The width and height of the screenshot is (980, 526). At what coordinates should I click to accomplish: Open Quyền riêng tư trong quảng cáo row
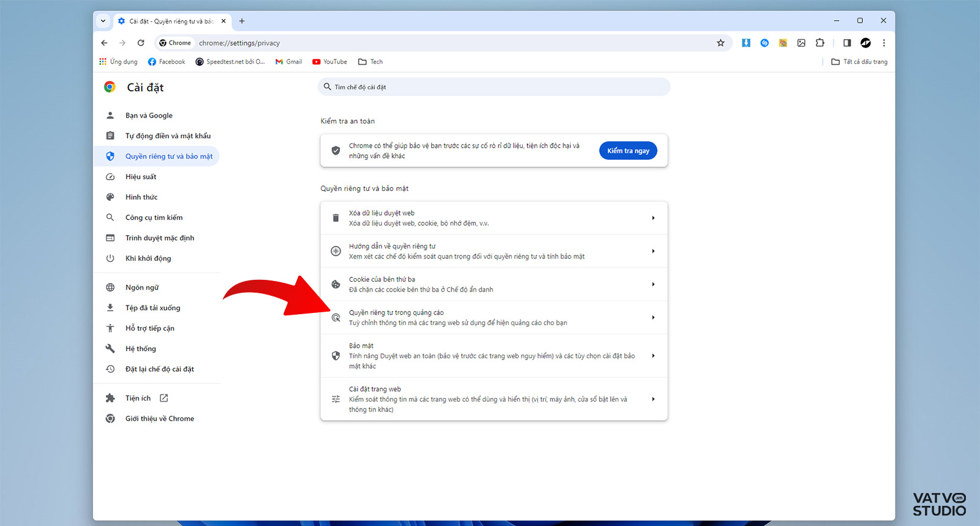(x=494, y=317)
